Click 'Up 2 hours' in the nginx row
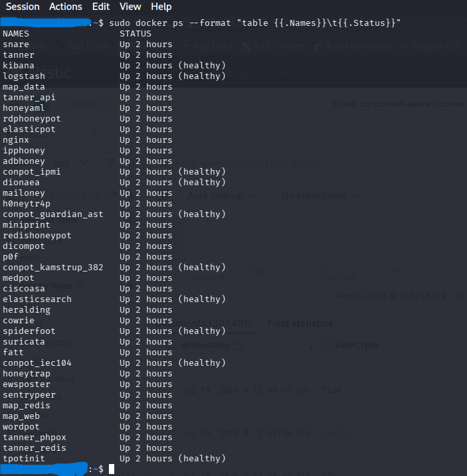The width and height of the screenshot is (467, 476). (146, 140)
